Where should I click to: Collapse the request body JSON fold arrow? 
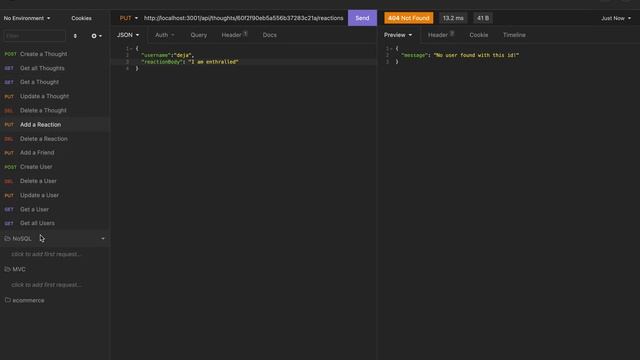(x=131, y=49)
